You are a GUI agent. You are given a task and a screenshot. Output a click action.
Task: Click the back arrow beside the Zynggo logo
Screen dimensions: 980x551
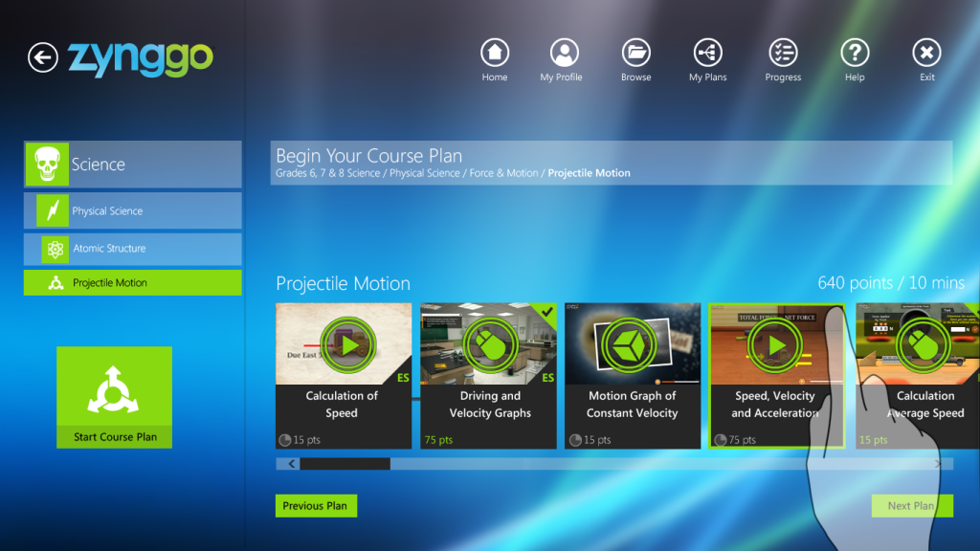(42, 57)
